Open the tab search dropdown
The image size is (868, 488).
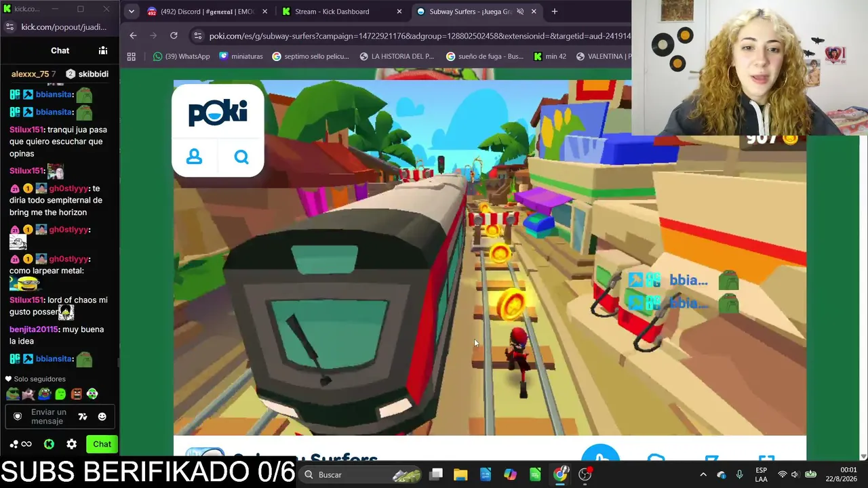tap(132, 12)
